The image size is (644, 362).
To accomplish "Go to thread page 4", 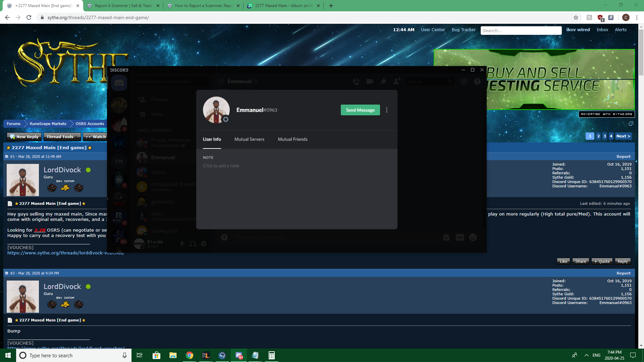I will coord(611,136).
